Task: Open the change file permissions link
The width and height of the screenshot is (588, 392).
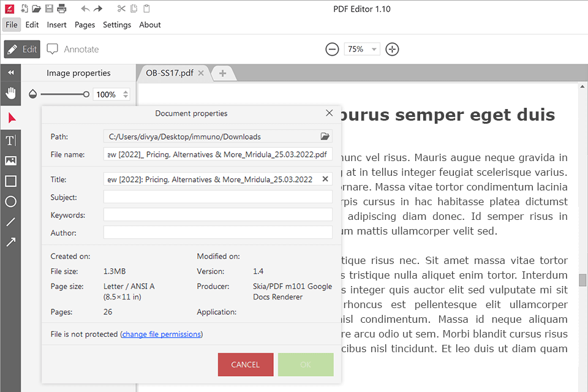Action: (x=162, y=334)
